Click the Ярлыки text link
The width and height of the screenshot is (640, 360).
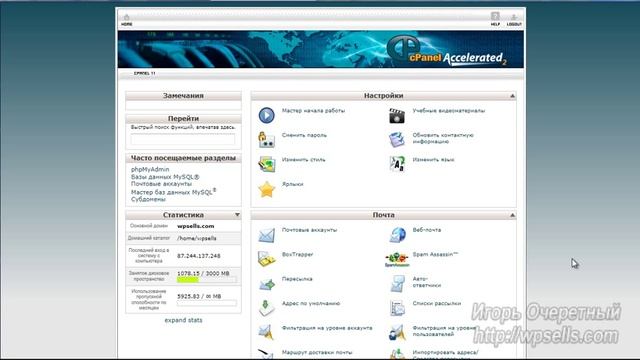pos(292,184)
